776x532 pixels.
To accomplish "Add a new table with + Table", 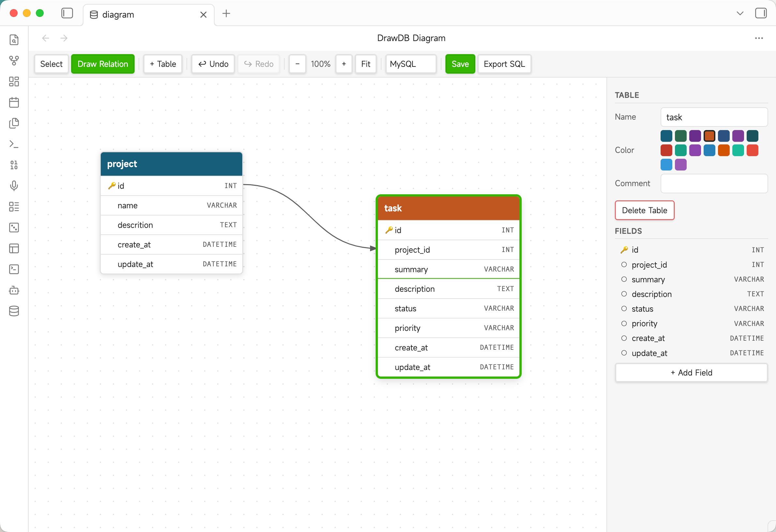I will pos(163,64).
